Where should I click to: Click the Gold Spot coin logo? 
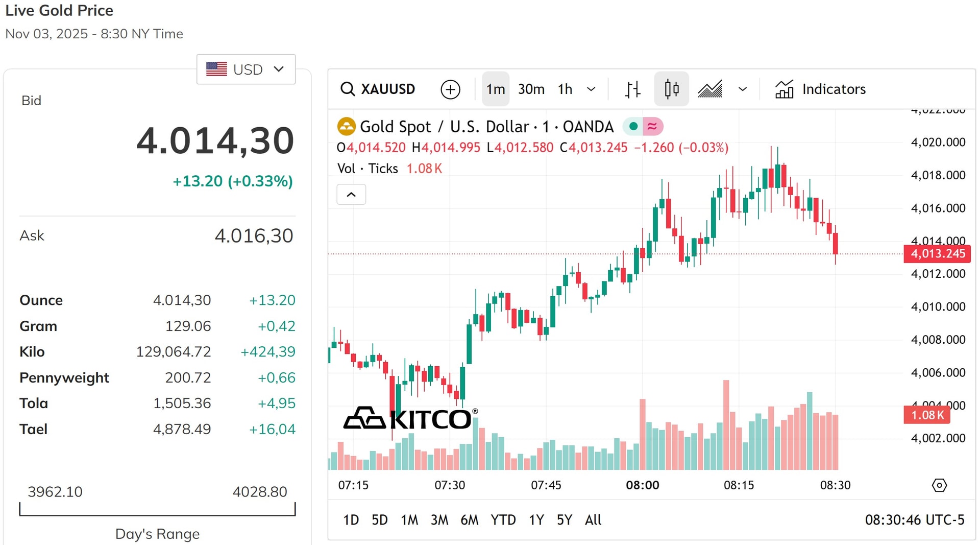[346, 126]
